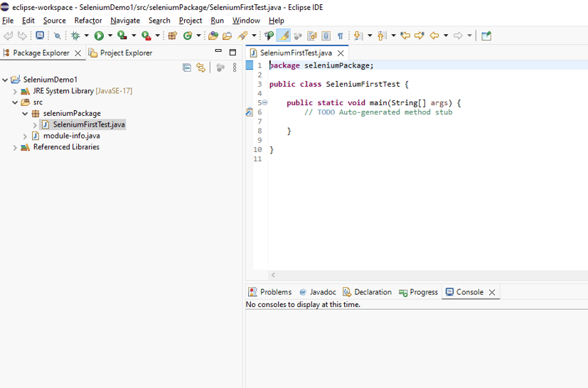Click the main method fold marker on line 5

264,102
